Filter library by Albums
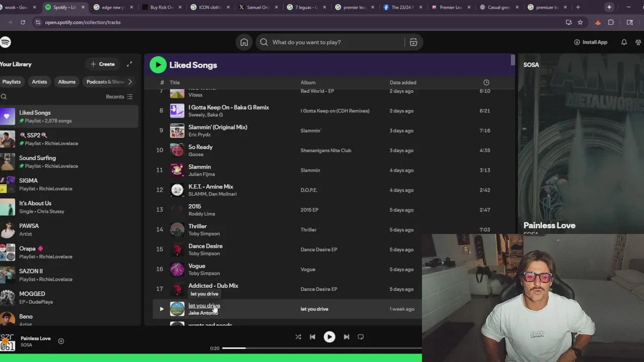The width and height of the screenshot is (644, 362). pos(66,82)
